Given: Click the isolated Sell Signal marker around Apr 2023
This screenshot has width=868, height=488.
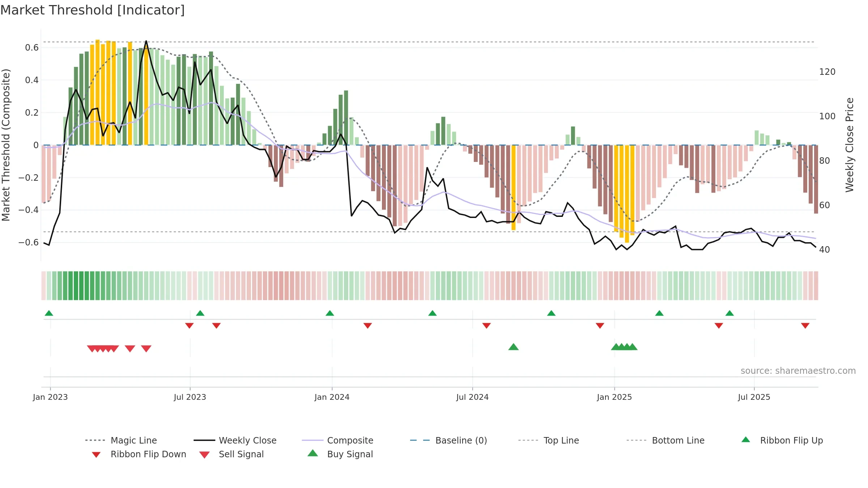Looking at the screenshot, I should click(x=130, y=348).
